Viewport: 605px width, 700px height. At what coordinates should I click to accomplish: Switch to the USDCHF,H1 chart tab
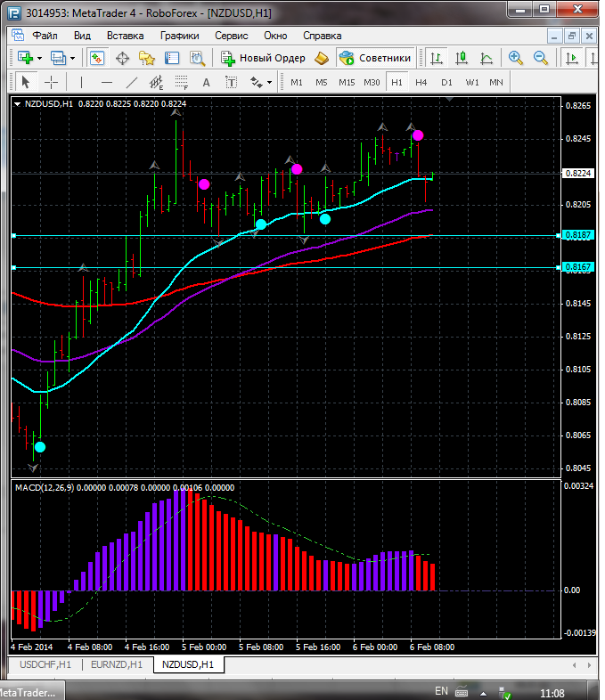[45, 664]
